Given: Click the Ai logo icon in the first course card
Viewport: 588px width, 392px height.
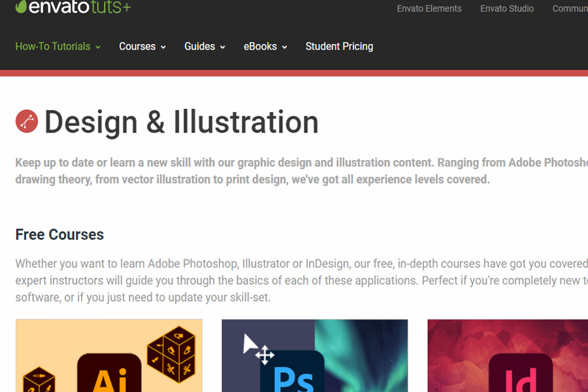Looking at the screenshot, I should (x=109, y=373).
